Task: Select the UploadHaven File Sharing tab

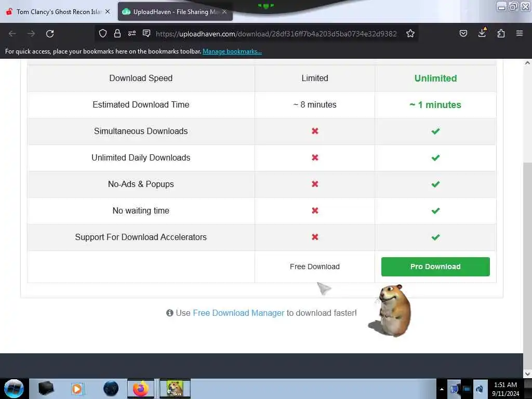Action: pyautogui.click(x=175, y=12)
